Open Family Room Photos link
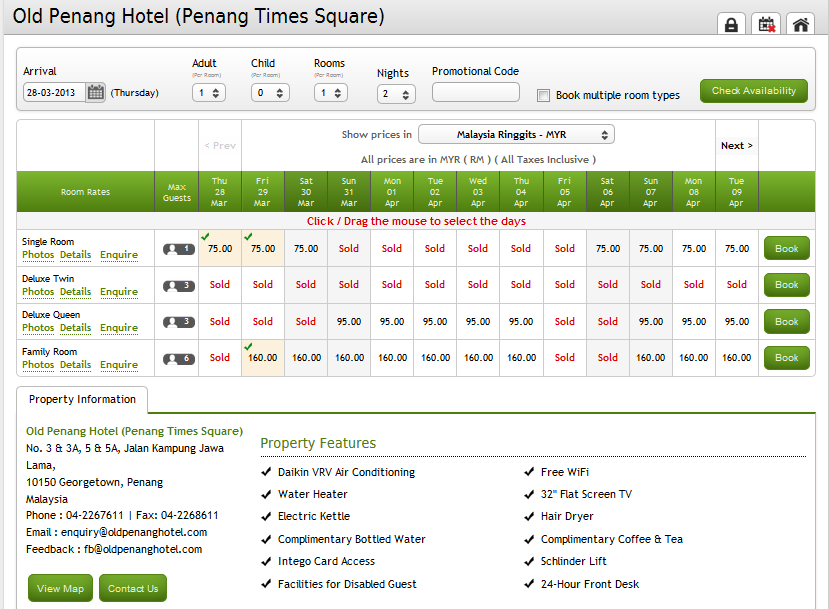 pyautogui.click(x=38, y=365)
